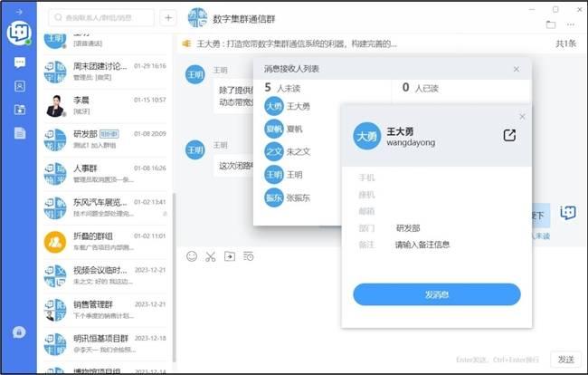Click the scissors screenshot tool
The height and width of the screenshot is (375, 588).
coord(211,256)
